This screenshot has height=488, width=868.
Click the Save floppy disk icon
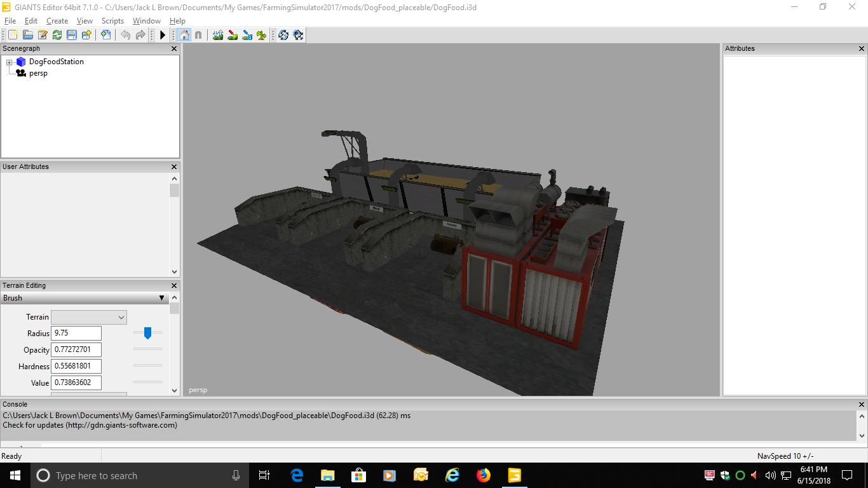(72, 35)
